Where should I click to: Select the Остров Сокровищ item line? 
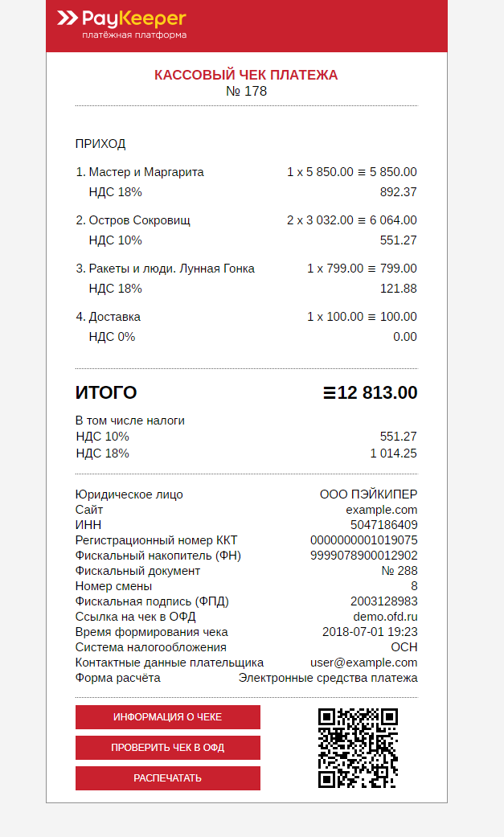point(139,220)
